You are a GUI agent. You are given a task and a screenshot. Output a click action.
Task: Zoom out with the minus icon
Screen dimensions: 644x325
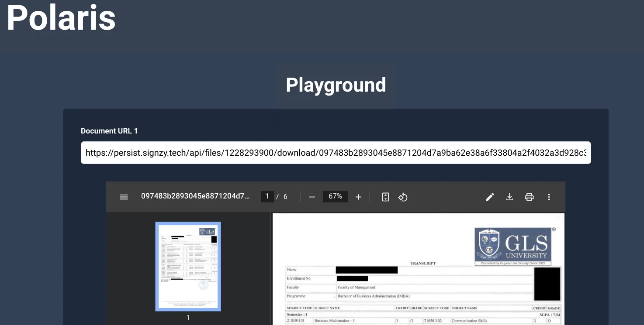(312, 197)
